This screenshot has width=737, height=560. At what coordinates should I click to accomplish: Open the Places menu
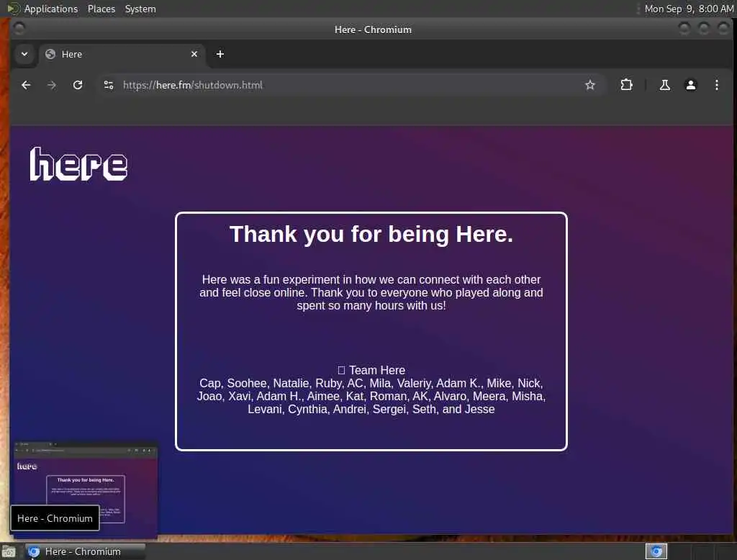101,9
